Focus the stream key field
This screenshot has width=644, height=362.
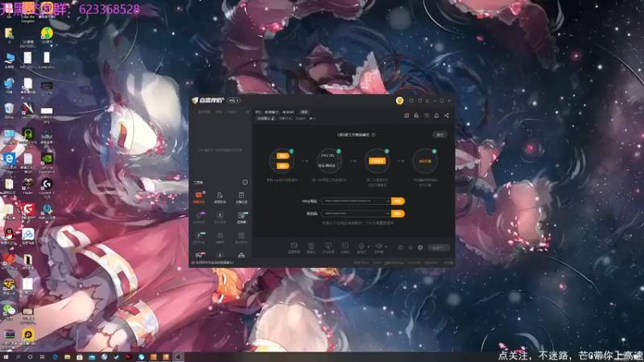(x=356, y=213)
